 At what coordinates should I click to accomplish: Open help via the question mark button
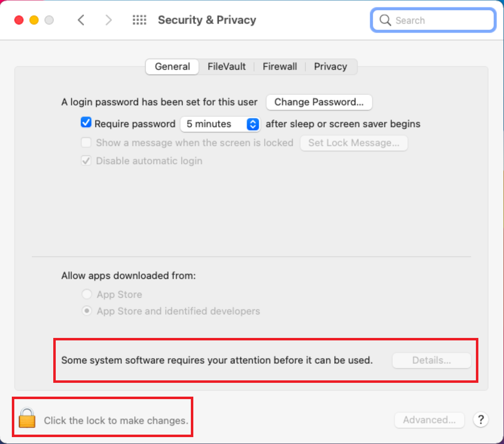click(481, 419)
